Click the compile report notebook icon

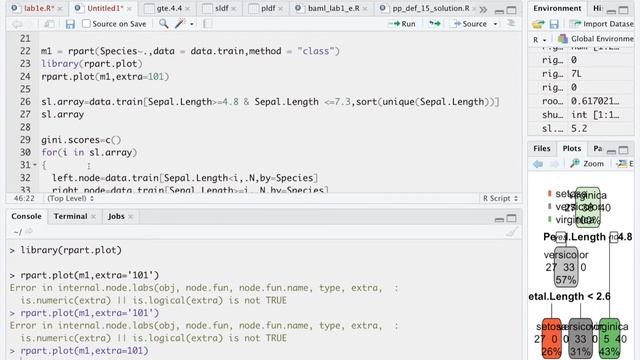pos(208,24)
